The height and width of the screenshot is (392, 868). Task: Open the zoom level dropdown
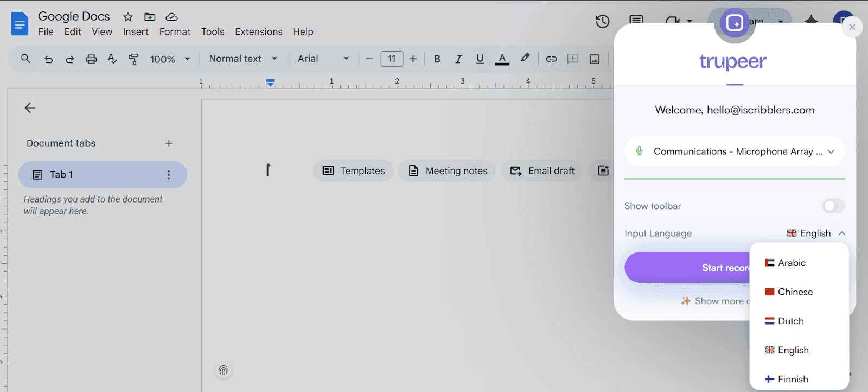pos(170,59)
